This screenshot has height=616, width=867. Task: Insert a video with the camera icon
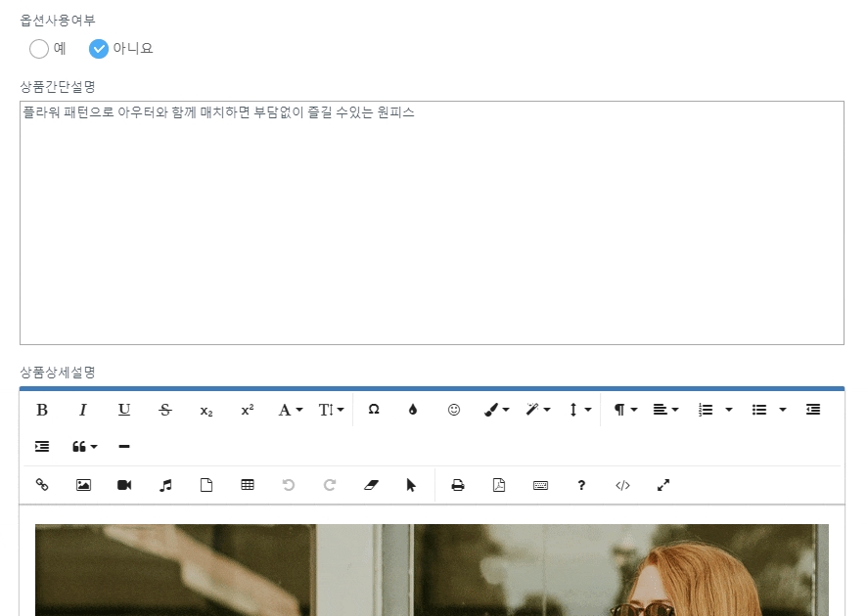pos(124,485)
